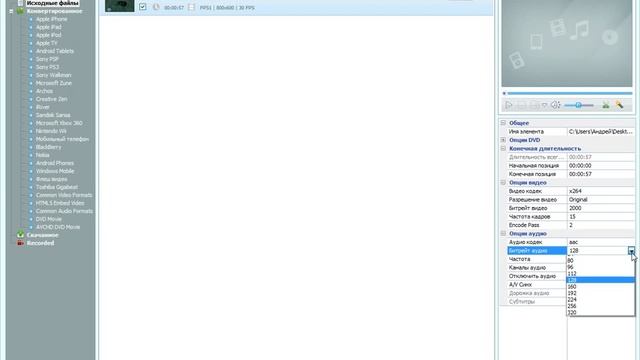This screenshot has height=360, width=640.
Task: Click the green icon right of volume slider
Action: tap(606, 105)
